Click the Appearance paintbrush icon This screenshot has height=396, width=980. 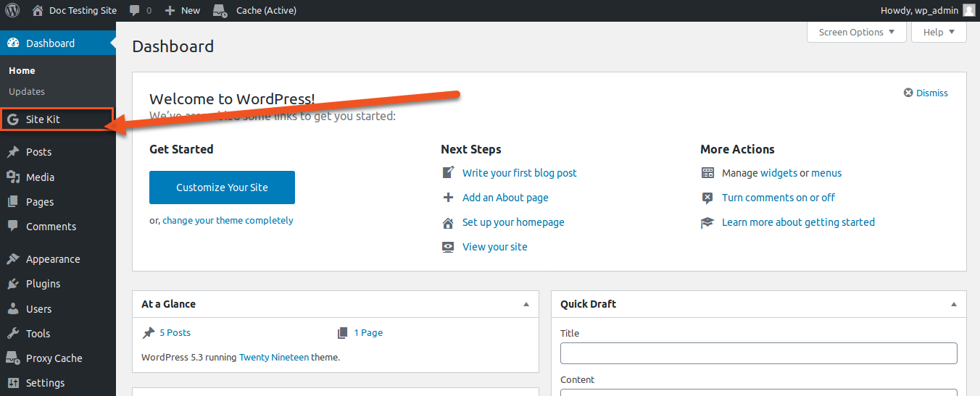pyautogui.click(x=13, y=259)
